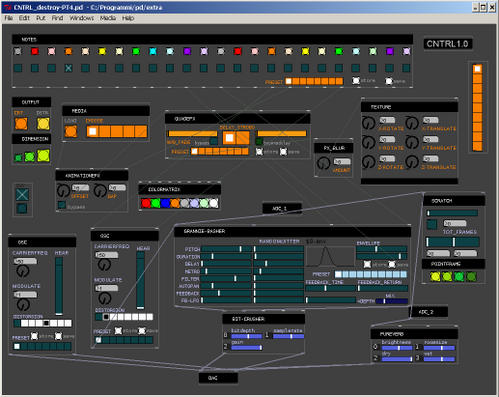Adjust the HEAR vertical slider in left OSC

point(59,286)
